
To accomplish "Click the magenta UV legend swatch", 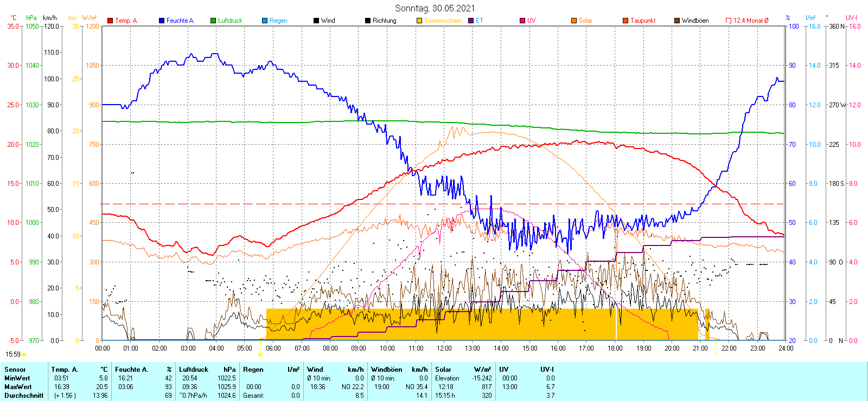I will (522, 21).
